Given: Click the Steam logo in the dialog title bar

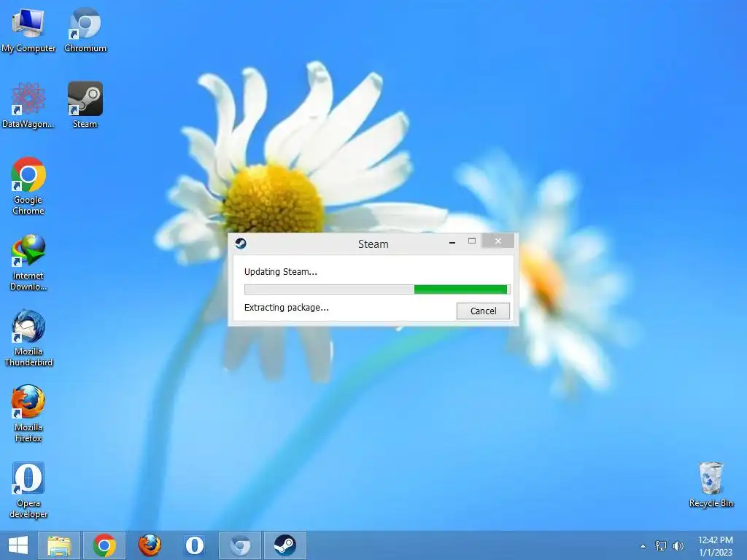Looking at the screenshot, I should click(x=241, y=244).
